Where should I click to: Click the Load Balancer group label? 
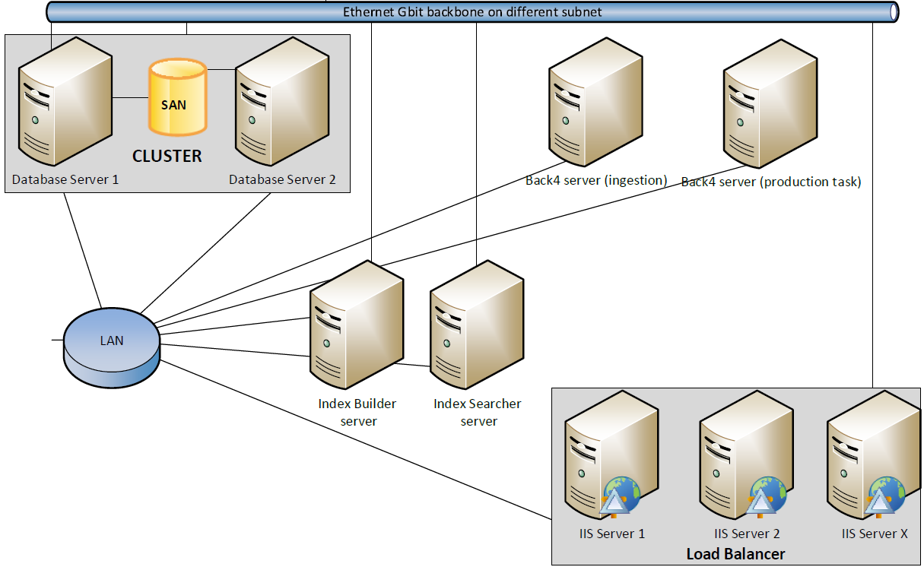735,553
